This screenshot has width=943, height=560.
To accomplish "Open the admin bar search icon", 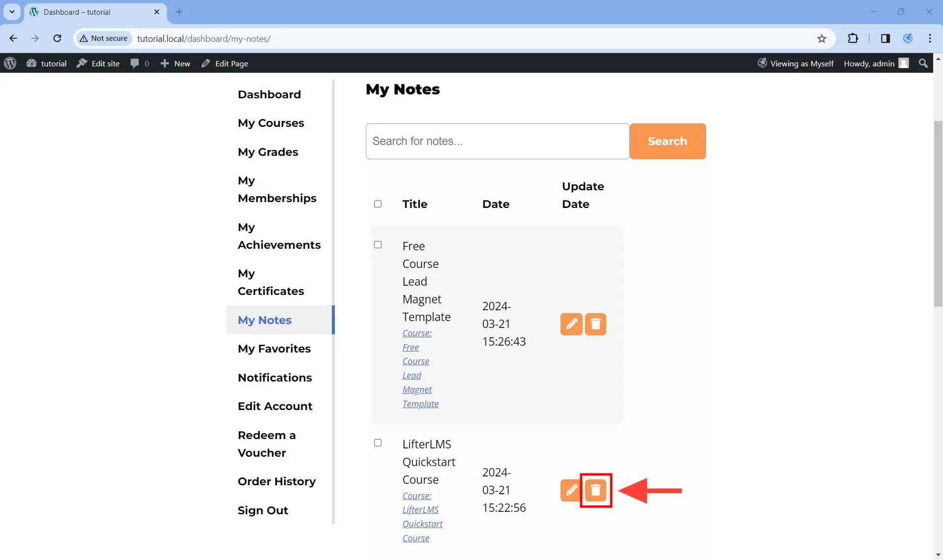I will (x=923, y=63).
